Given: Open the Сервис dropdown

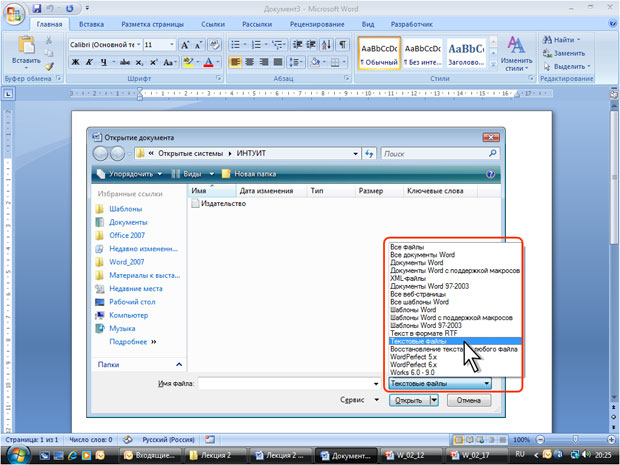Looking at the screenshot, I should [x=359, y=400].
